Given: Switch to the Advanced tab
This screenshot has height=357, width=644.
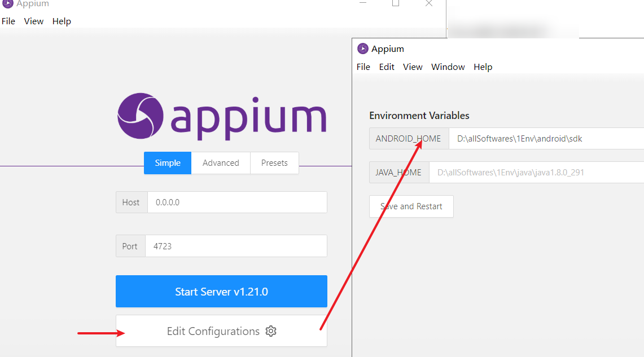Looking at the screenshot, I should point(221,163).
